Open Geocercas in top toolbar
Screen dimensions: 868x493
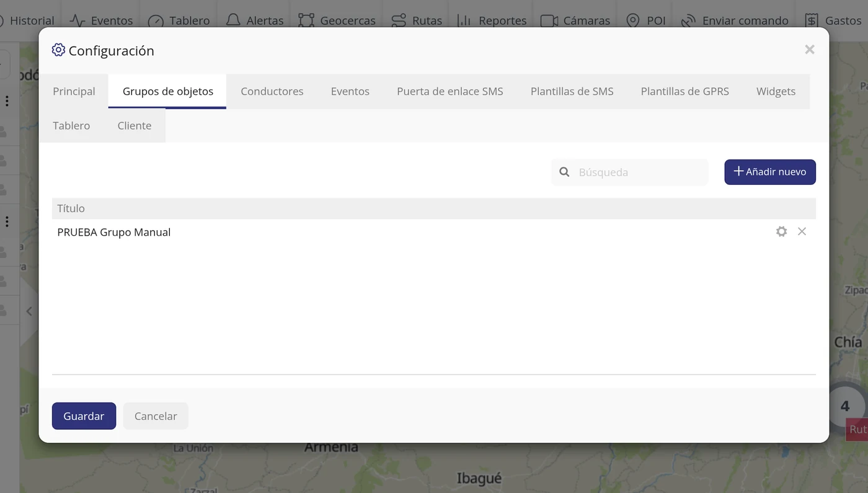337,20
